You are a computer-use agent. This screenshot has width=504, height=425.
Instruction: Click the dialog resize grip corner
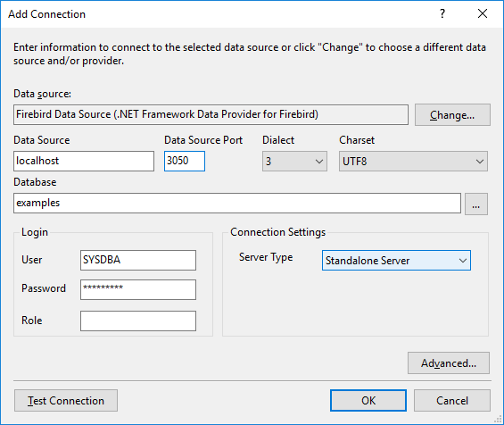(499, 420)
